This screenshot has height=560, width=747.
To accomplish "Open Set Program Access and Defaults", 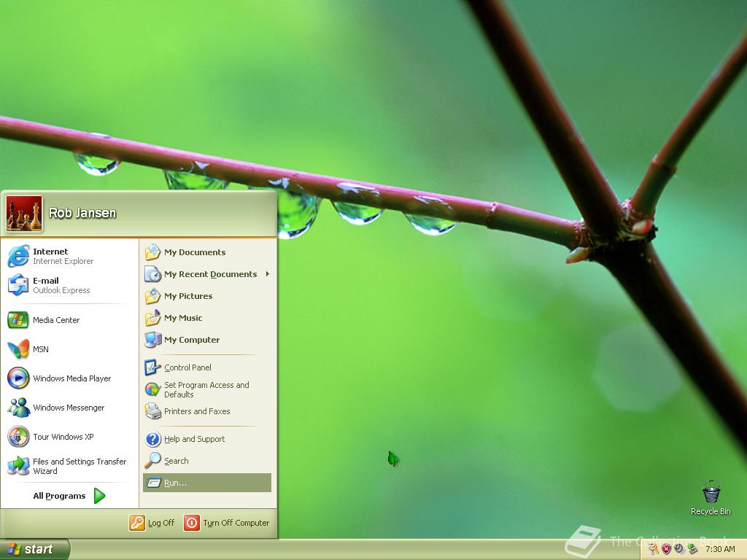I will point(207,389).
